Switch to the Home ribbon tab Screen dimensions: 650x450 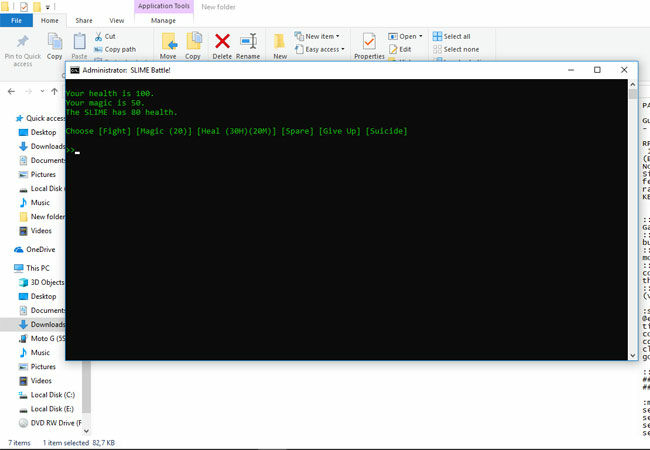49,20
